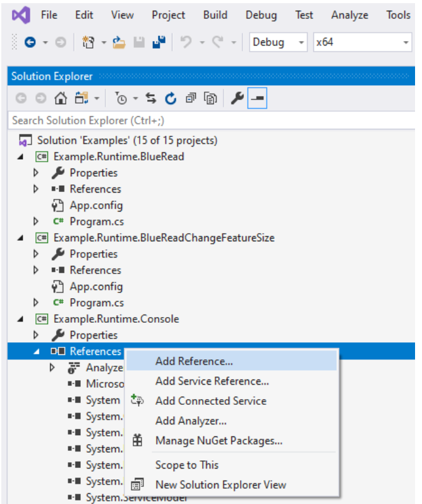The image size is (422, 504).
Task: Click the Refresh icon in Solution Explorer
Action: 171,99
